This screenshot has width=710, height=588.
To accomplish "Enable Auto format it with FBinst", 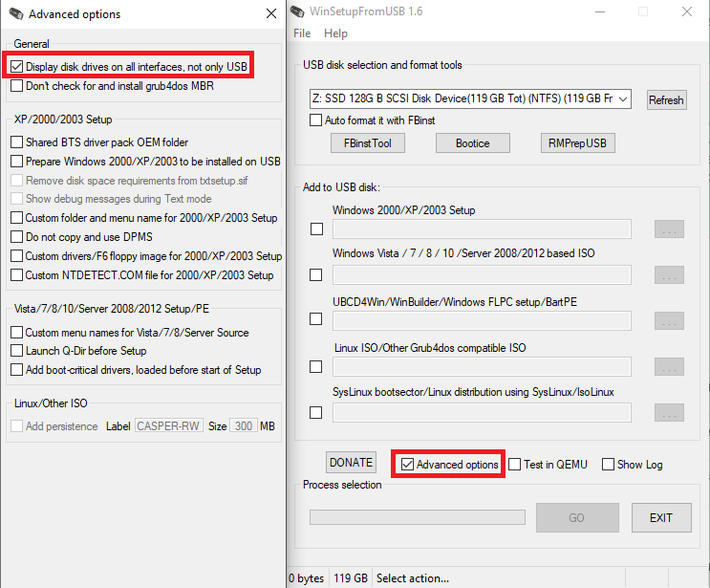I will (315, 120).
